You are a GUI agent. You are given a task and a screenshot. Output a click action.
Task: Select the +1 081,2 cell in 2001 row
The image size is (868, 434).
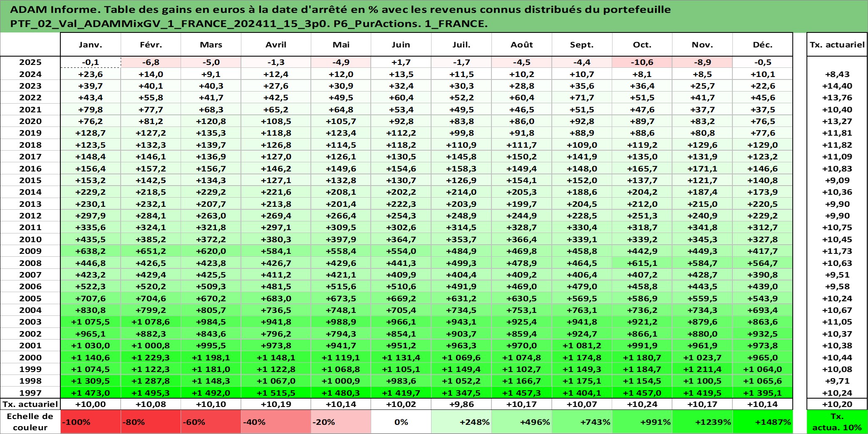(x=582, y=345)
